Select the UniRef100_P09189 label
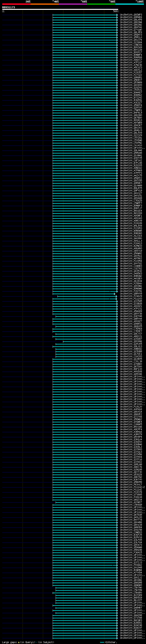Screen dimensions: 146x644 131,223
